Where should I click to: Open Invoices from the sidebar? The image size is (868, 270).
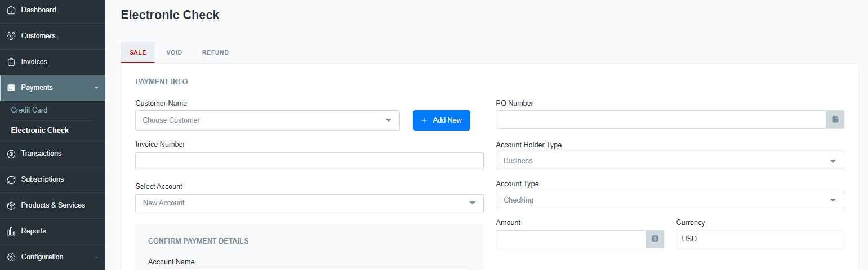click(x=52, y=62)
